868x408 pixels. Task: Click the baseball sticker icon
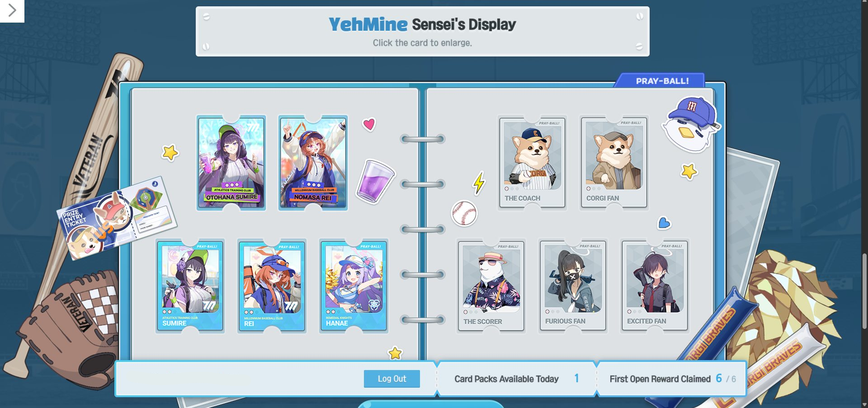464,213
